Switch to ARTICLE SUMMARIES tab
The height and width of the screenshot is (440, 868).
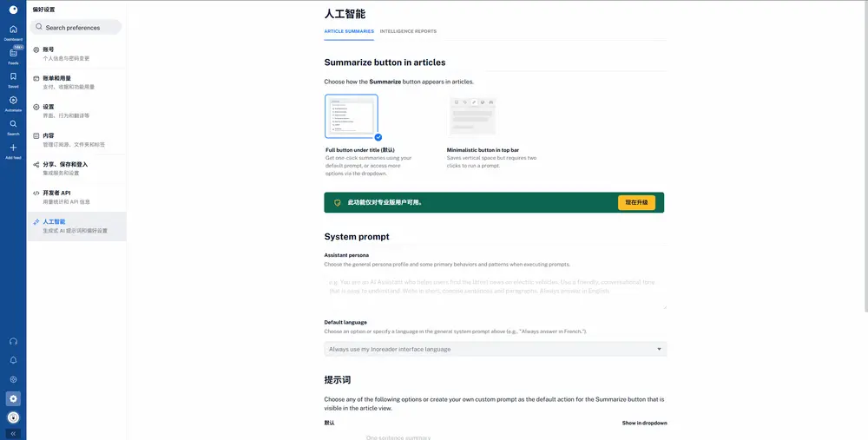tap(349, 31)
